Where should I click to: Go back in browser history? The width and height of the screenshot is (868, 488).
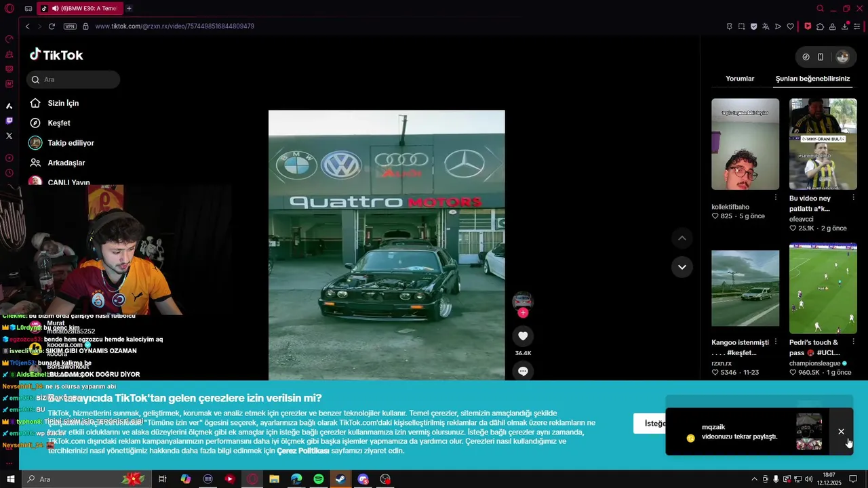click(x=27, y=26)
